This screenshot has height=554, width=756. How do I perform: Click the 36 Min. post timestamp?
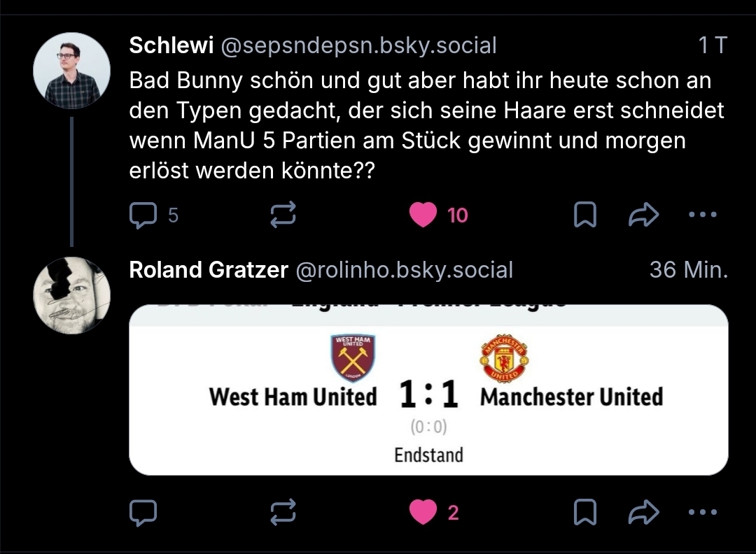(x=688, y=270)
